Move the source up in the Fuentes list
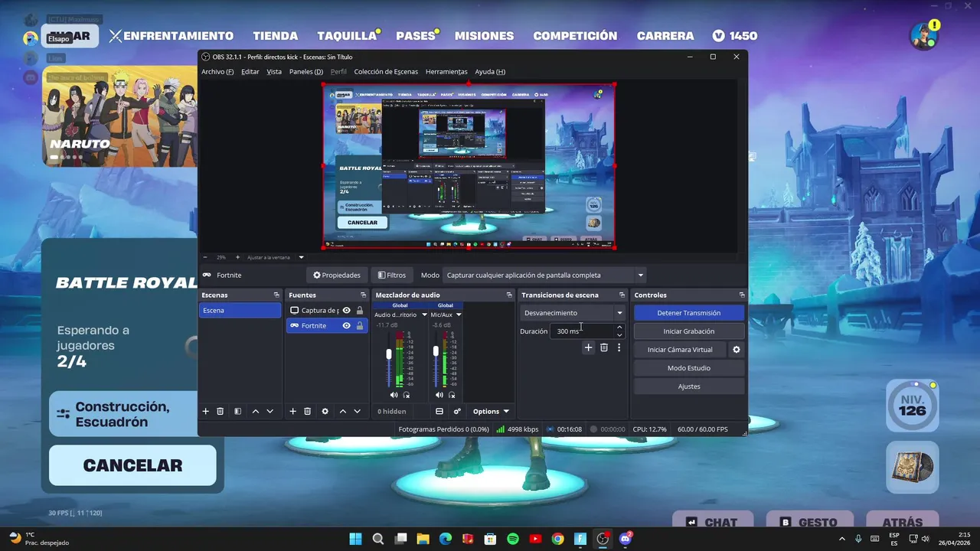The image size is (980, 551). click(343, 412)
